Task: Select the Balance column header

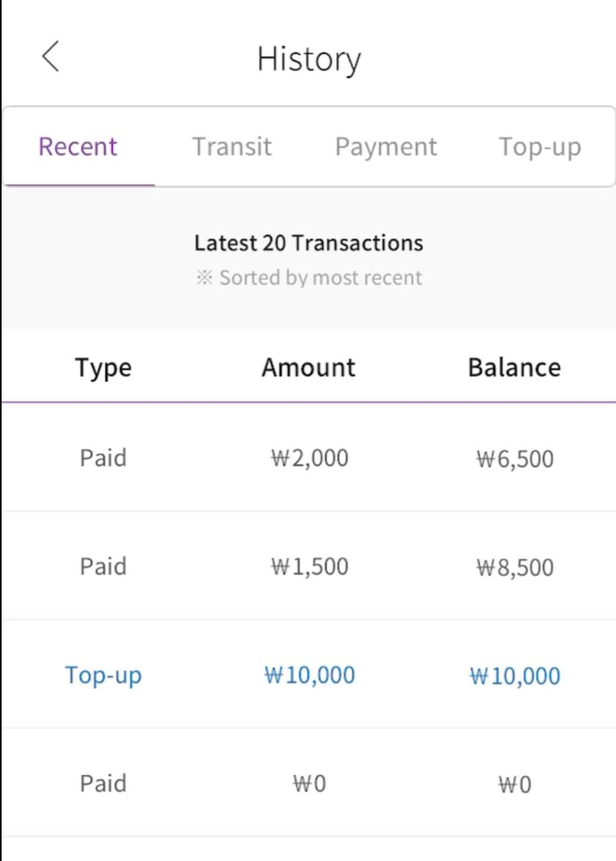Action: pyautogui.click(x=514, y=367)
